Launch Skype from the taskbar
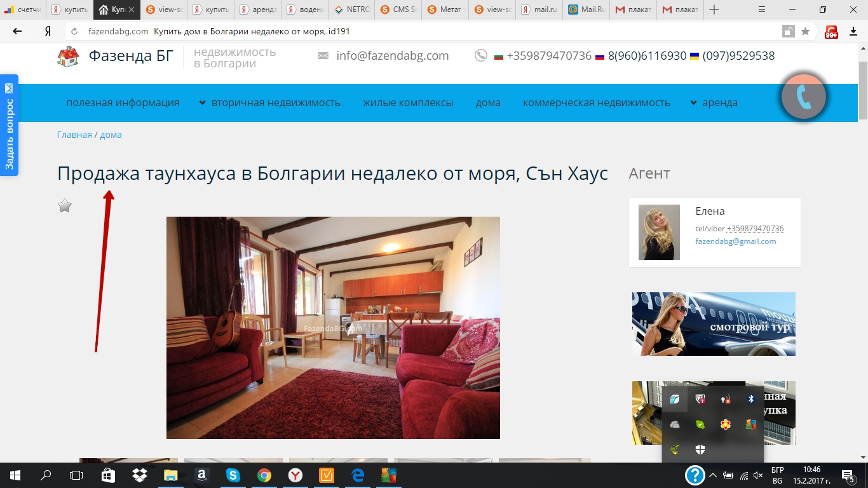Screen dimensions: 868x488 click(233, 475)
